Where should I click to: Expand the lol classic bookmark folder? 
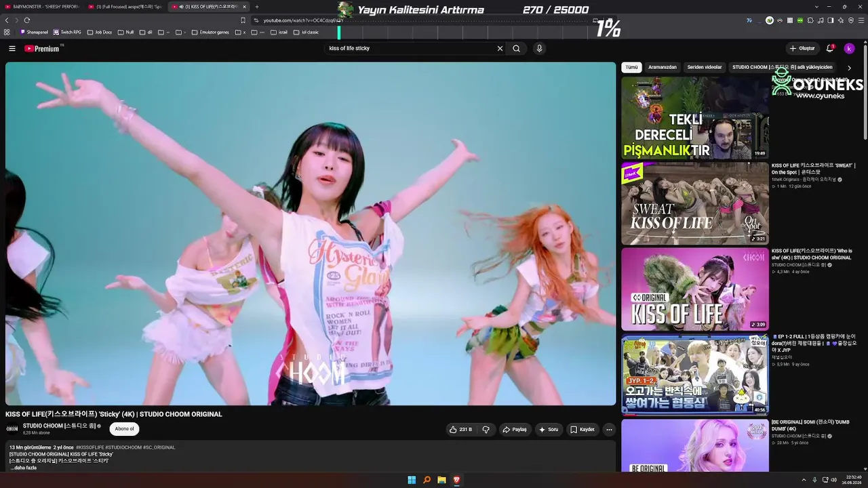pos(307,32)
